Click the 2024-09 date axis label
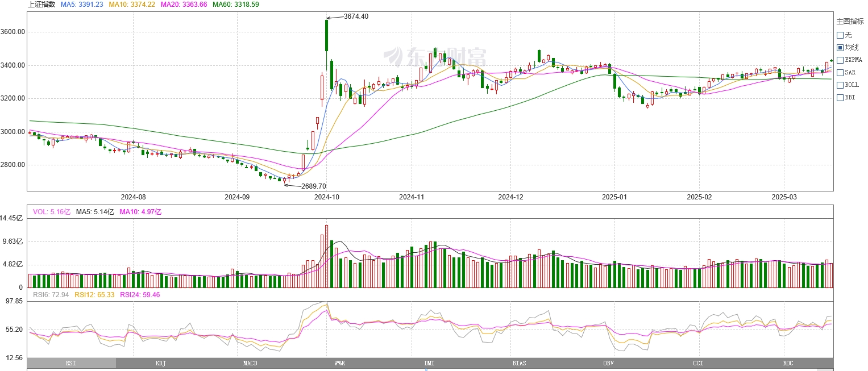Viewport: 868px width, 371px height. tap(237, 197)
